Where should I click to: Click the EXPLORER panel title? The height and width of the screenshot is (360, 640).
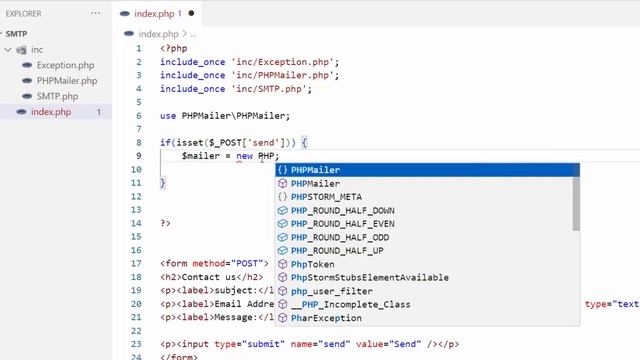pos(23,13)
